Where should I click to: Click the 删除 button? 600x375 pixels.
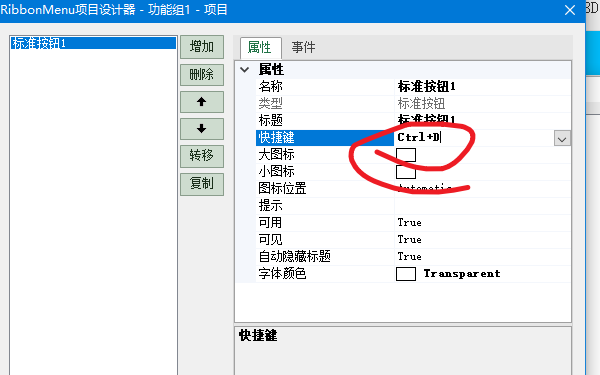(202, 75)
